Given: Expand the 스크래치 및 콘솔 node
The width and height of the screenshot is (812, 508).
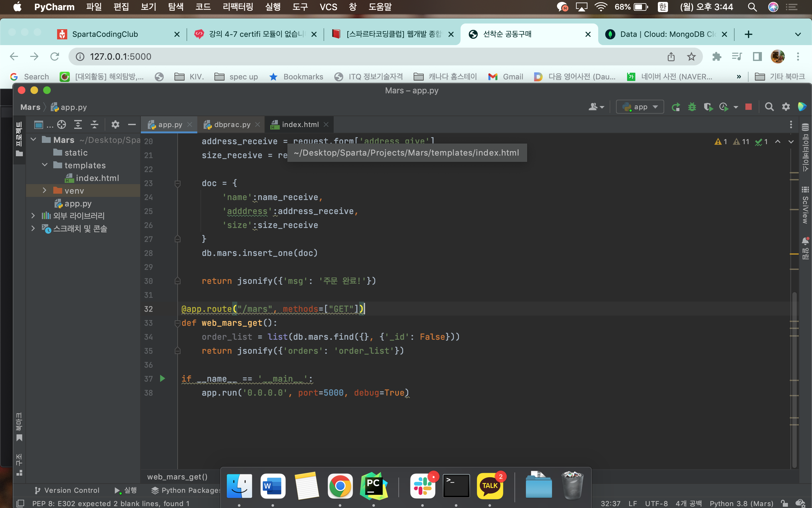Looking at the screenshot, I should [33, 229].
